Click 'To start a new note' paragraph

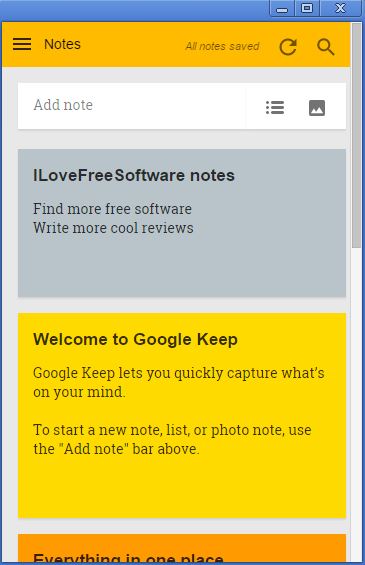(x=172, y=439)
